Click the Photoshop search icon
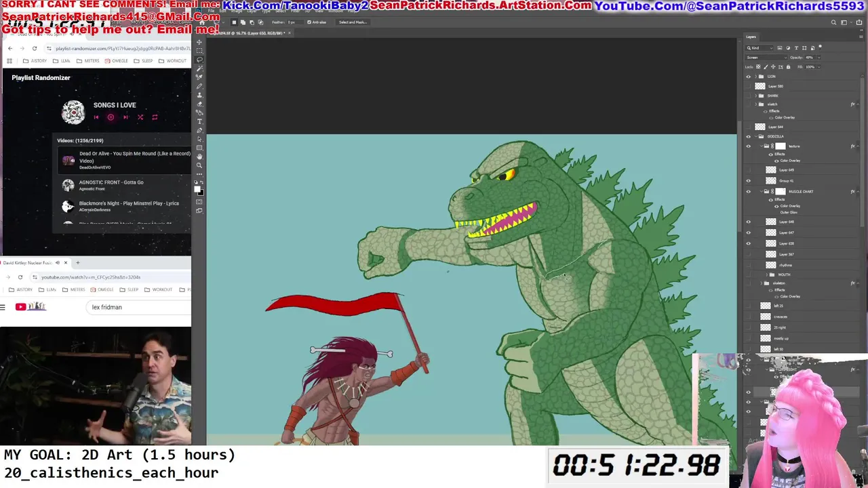This screenshot has height=488, width=868. 833,22
